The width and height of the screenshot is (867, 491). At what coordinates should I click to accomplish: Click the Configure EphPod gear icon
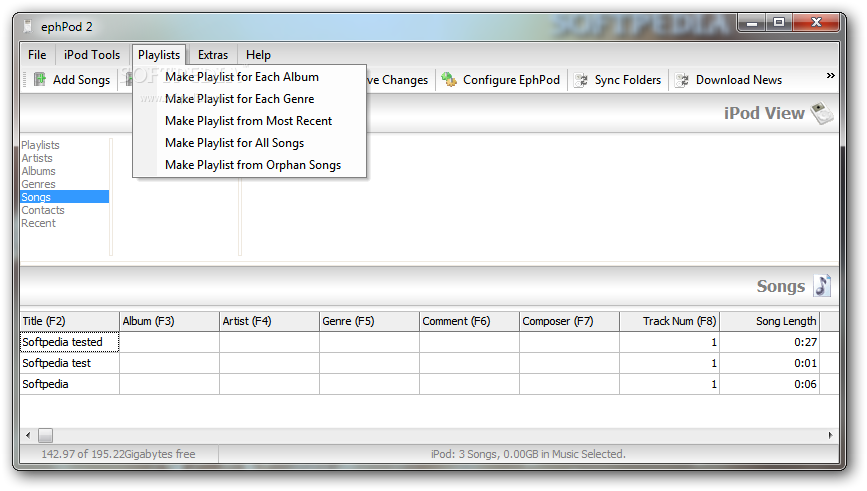(x=449, y=80)
